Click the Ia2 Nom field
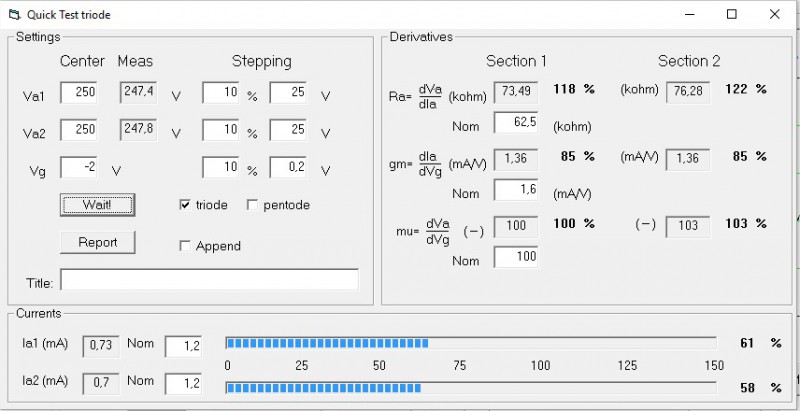This screenshot has width=800, height=411. (x=184, y=383)
